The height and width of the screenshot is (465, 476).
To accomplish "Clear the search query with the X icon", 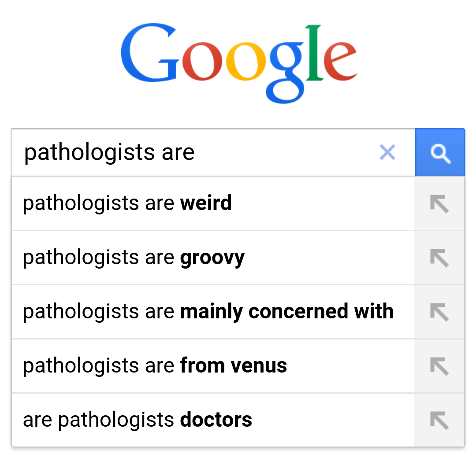I will coord(387,152).
